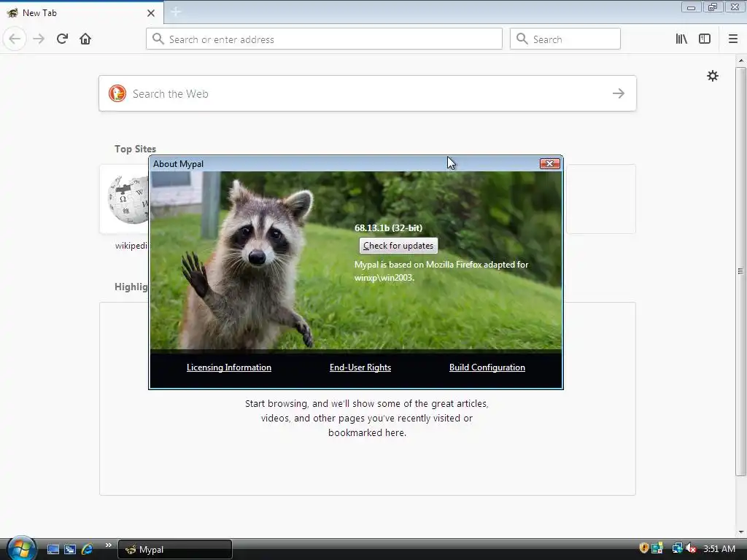
Task: Click the scrollbar up arrow
Action: tap(740, 61)
